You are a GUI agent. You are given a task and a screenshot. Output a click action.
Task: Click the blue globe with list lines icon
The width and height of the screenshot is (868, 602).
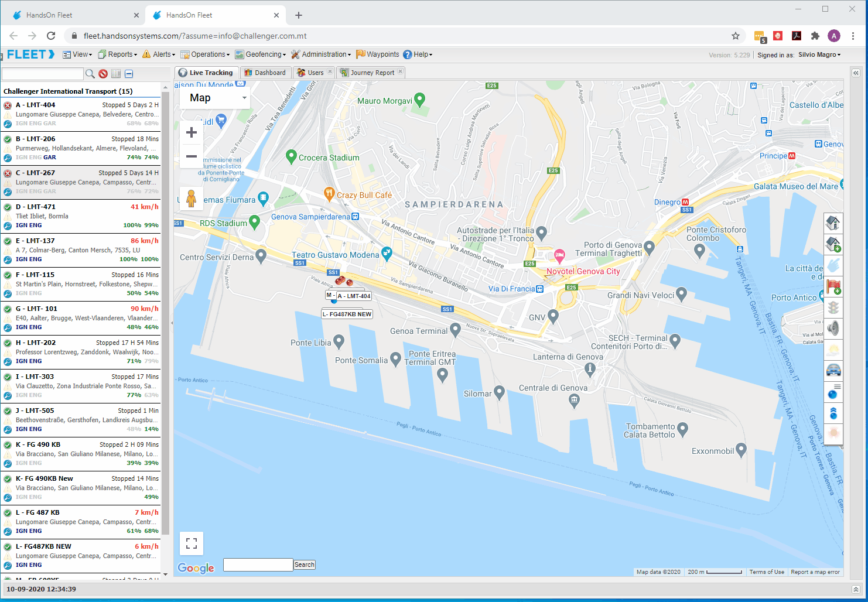tap(833, 392)
